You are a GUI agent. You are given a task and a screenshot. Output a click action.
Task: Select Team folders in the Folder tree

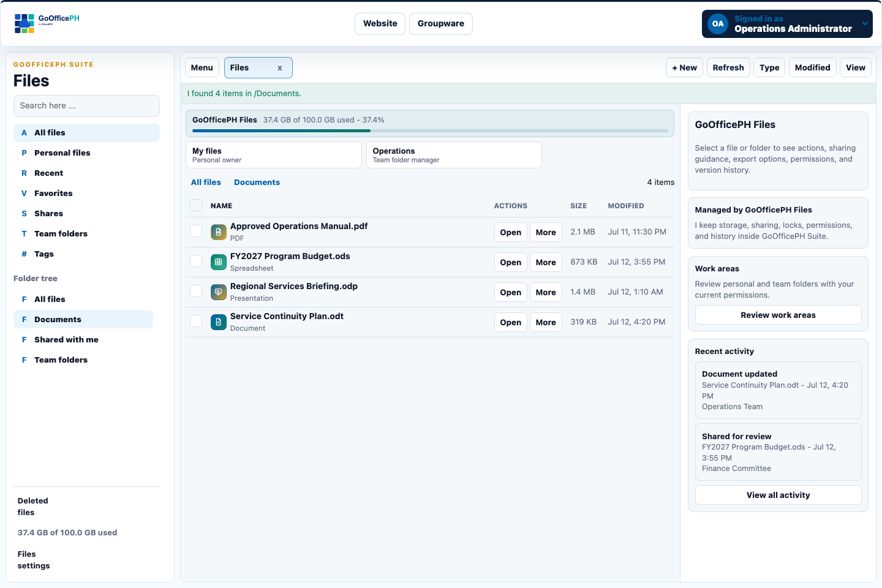(x=83, y=360)
